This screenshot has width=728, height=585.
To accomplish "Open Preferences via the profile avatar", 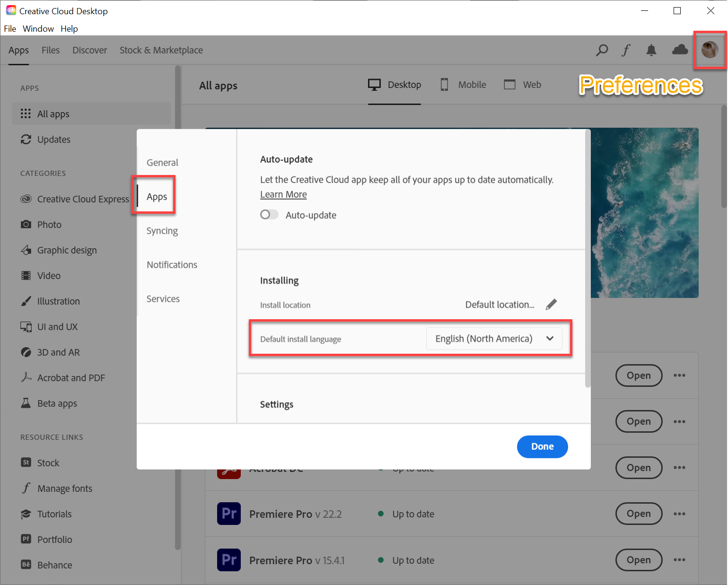I will click(x=710, y=50).
